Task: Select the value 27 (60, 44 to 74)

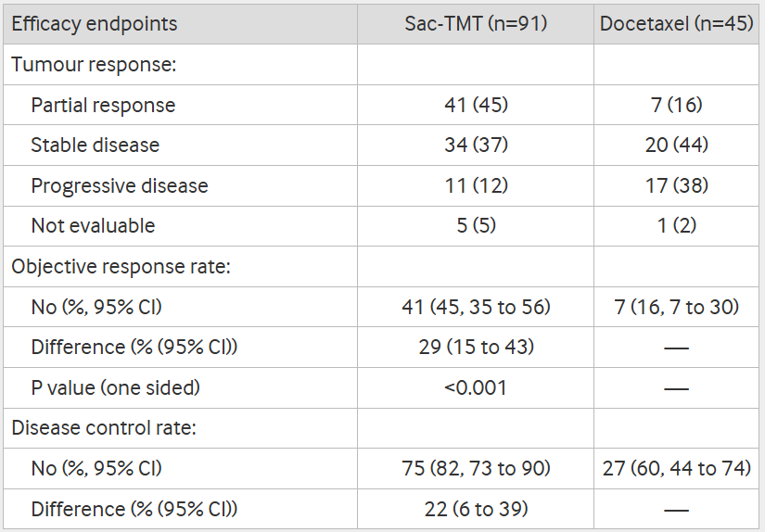Action: tap(676, 469)
